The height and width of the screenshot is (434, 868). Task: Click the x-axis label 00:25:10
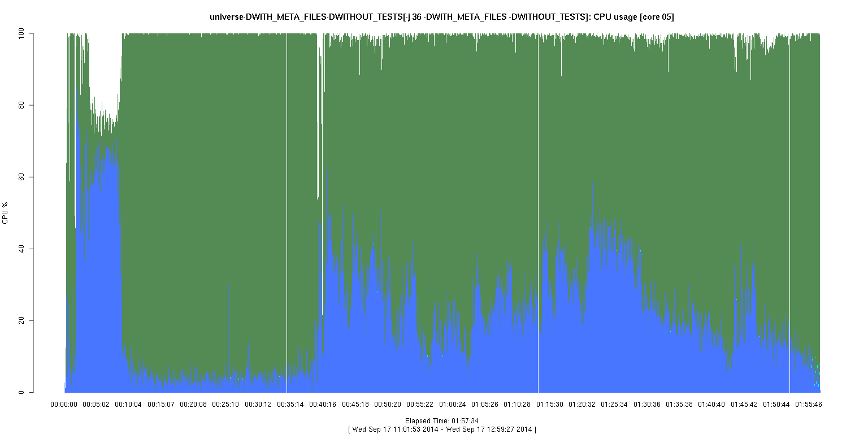[225, 405]
